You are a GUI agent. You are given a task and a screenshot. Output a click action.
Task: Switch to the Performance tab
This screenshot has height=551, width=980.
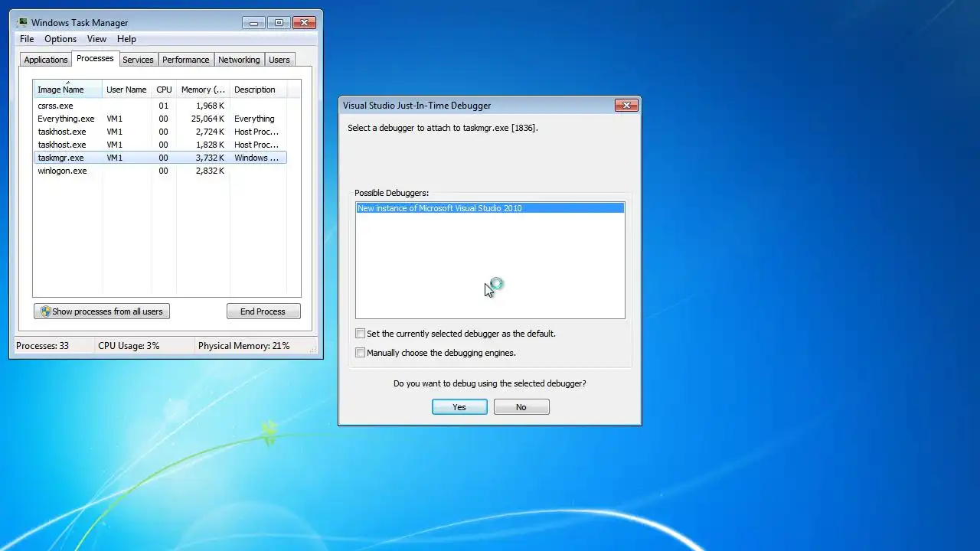(185, 60)
